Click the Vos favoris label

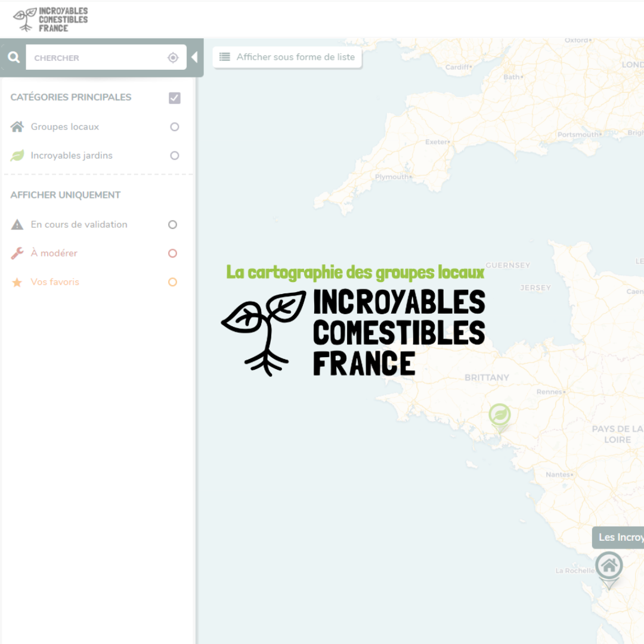click(55, 281)
